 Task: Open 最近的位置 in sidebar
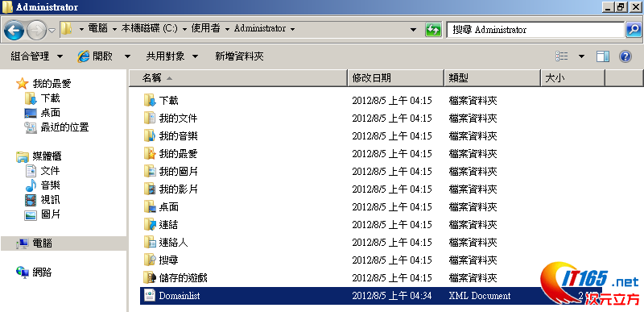[56, 127]
